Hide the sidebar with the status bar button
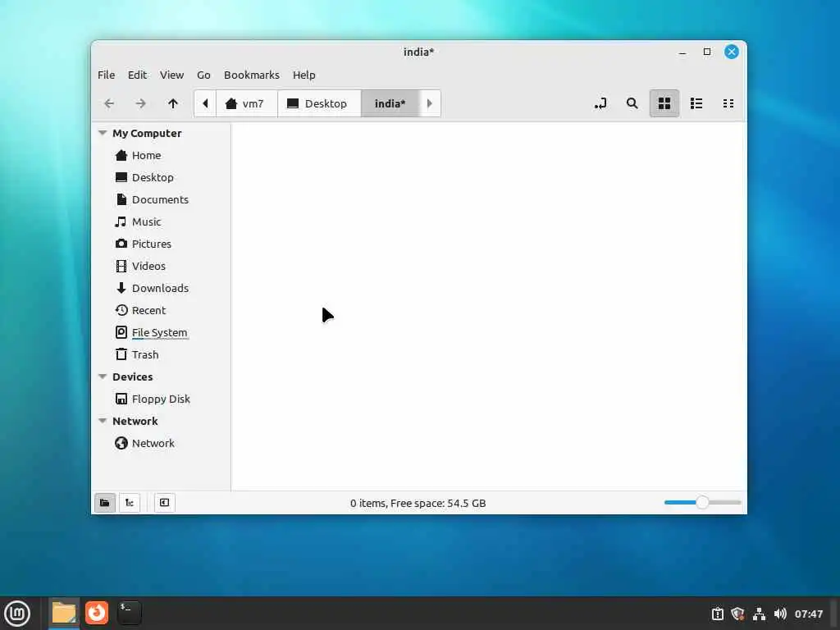Image resolution: width=840 pixels, height=630 pixels. coord(164,503)
